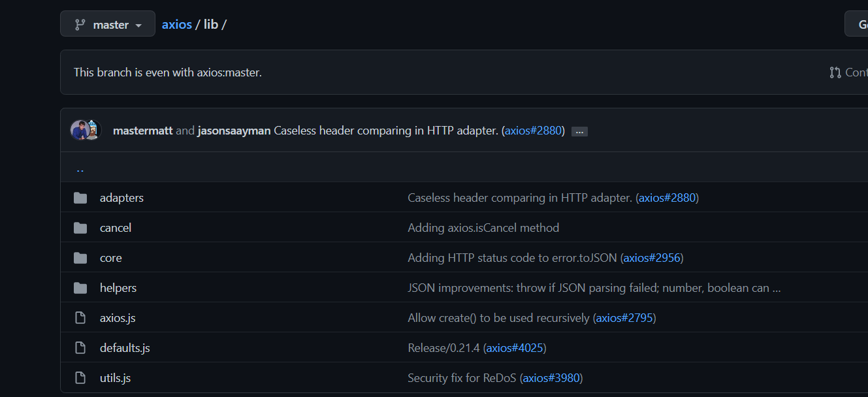Screen dimensions: 868x397
Task: Open axios#2880 link in latest commit header
Action: [x=533, y=131]
